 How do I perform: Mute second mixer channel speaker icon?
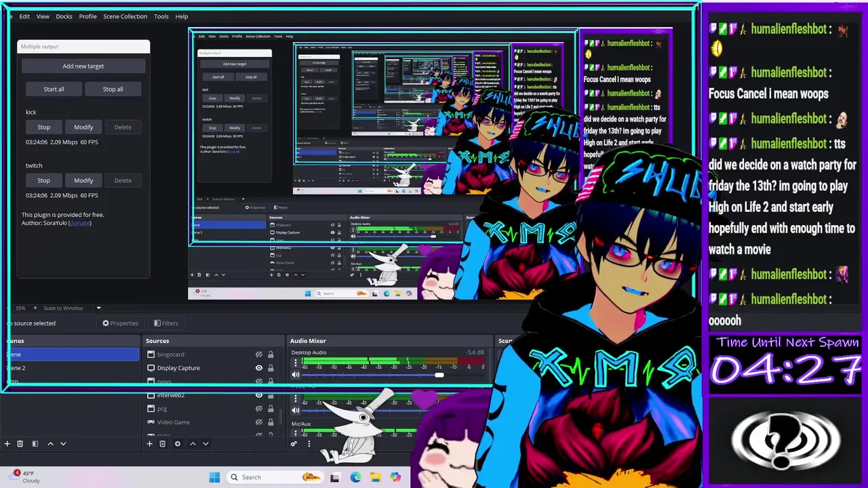(296, 410)
